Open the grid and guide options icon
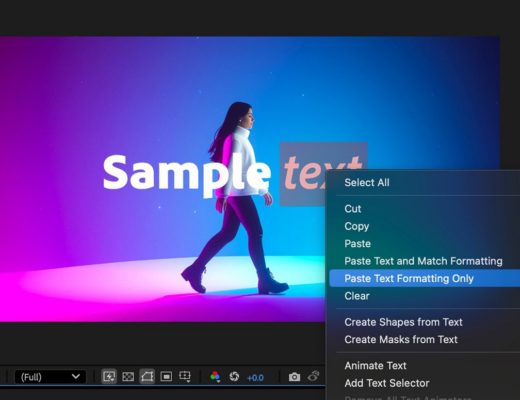520x400 pixels. click(x=185, y=377)
